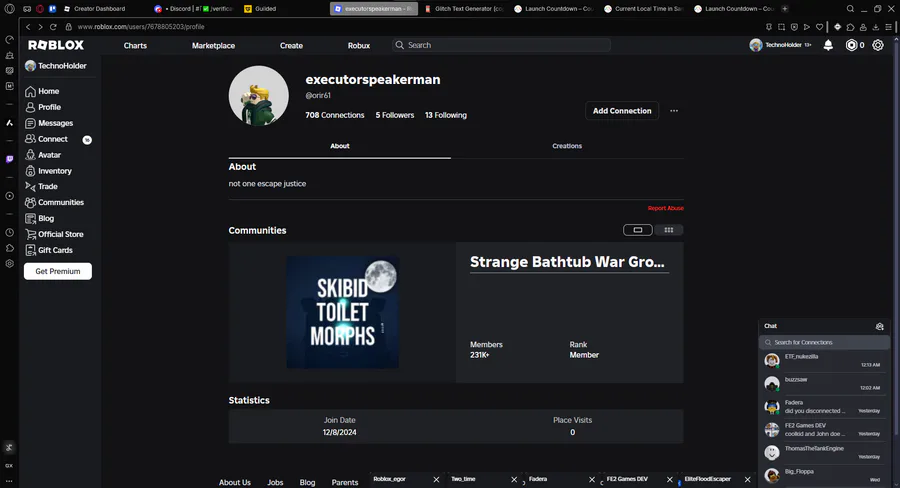900x488 pixels.
Task: Click the Parents footer link
Action: coord(345,482)
